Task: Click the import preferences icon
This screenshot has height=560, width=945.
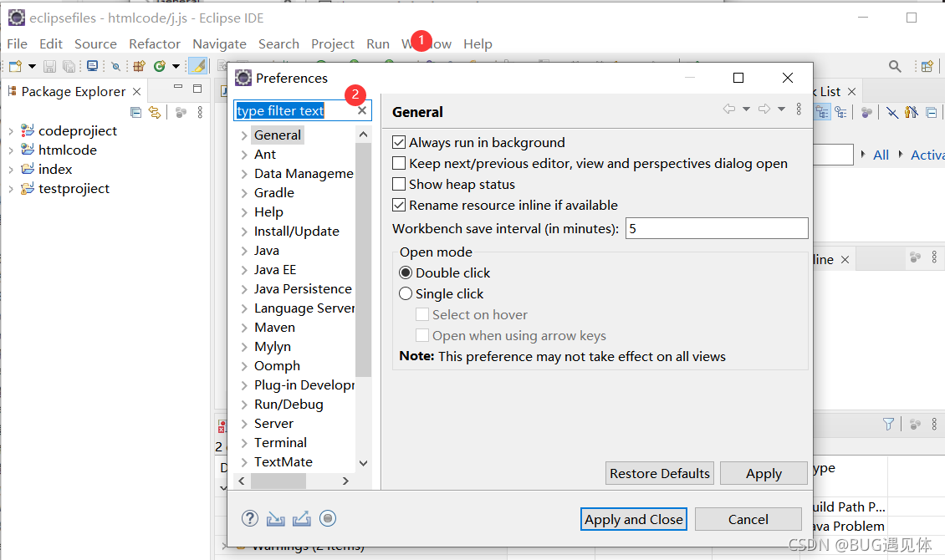Action: coord(276,518)
